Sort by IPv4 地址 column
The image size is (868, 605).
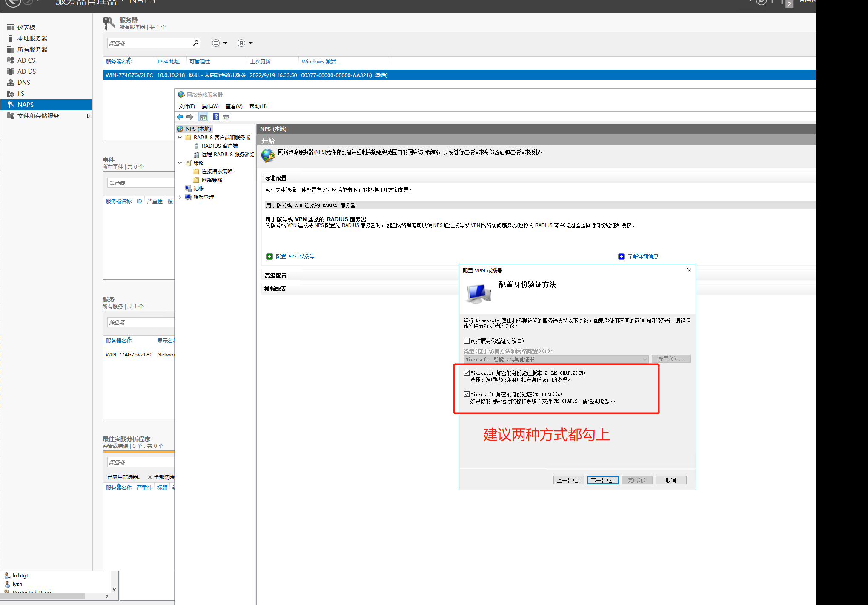(x=169, y=62)
